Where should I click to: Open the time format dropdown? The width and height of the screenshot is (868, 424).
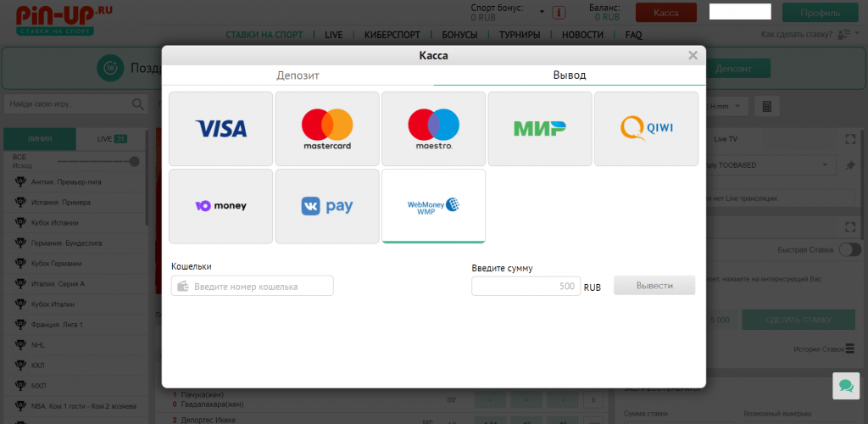tap(726, 106)
